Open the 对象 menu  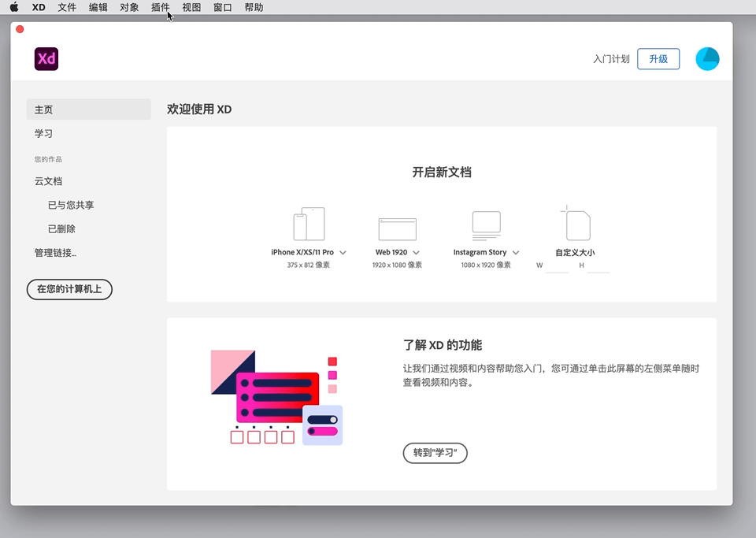point(129,7)
